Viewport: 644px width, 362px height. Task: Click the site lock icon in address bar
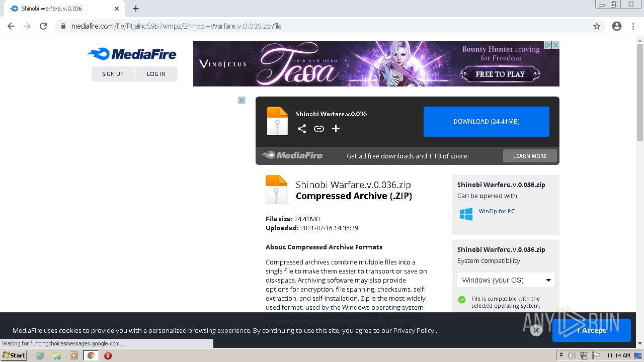click(x=63, y=26)
